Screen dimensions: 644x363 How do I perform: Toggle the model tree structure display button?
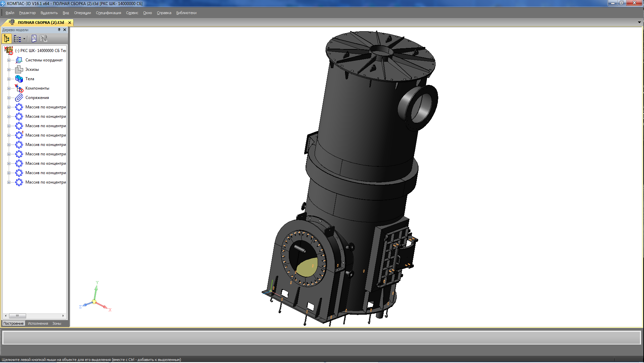tap(7, 39)
